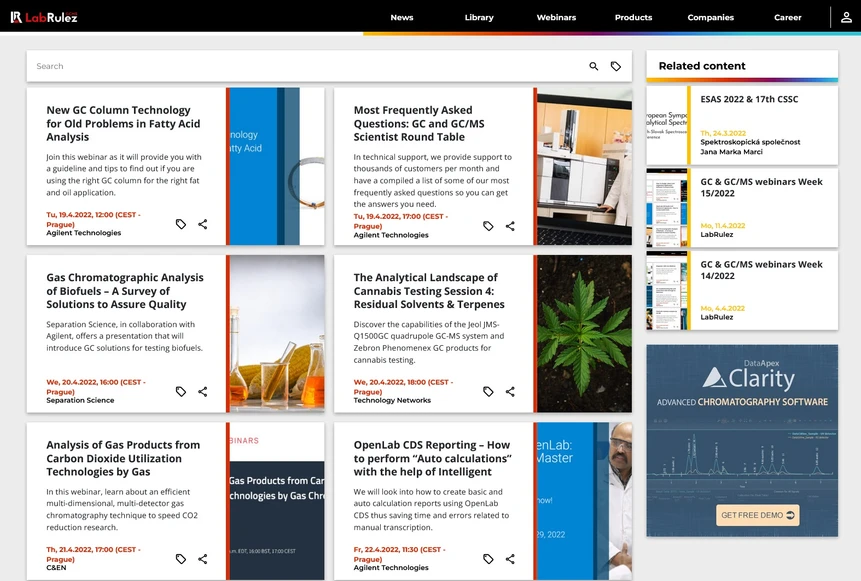
Task: Click the GC instrument lab thumbnail
Action: click(x=584, y=166)
